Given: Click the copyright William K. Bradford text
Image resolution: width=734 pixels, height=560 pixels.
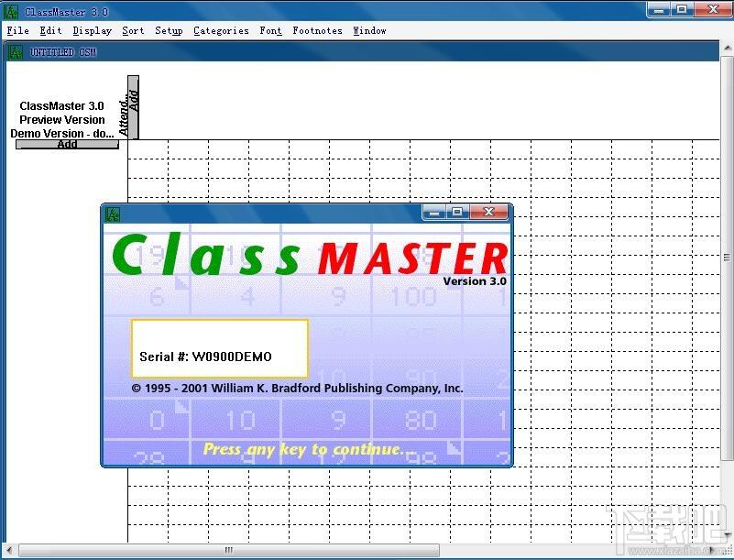Looking at the screenshot, I should tap(297, 389).
